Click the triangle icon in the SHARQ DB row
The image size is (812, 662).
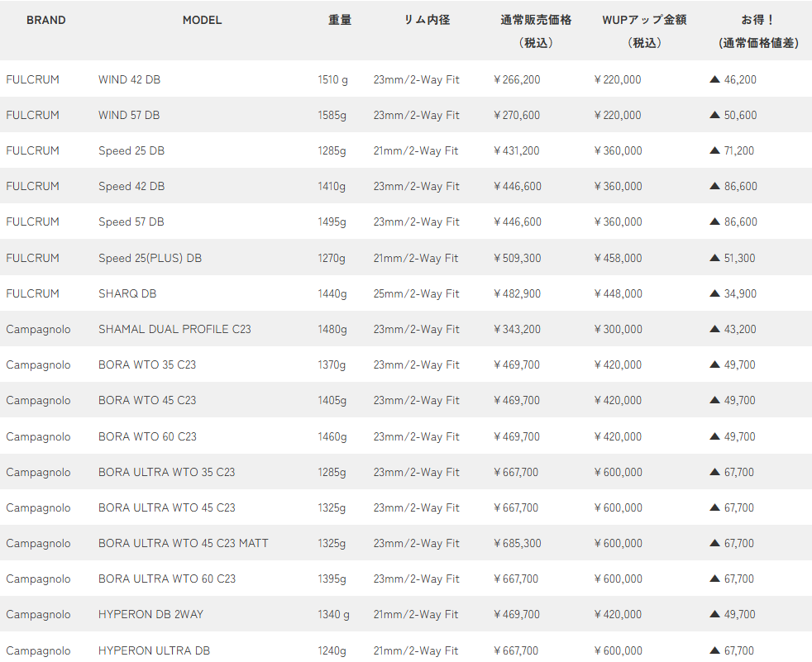[x=715, y=294]
